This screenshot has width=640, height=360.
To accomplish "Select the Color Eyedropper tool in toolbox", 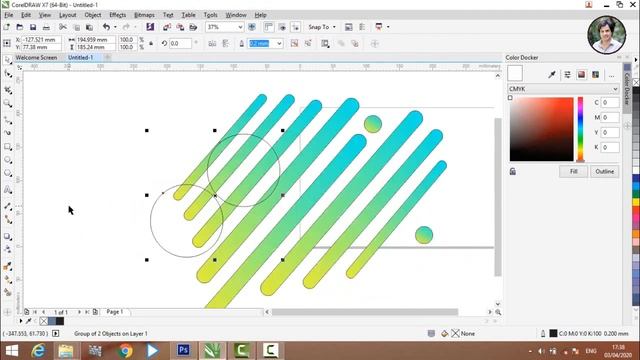I will (x=7, y=266).
